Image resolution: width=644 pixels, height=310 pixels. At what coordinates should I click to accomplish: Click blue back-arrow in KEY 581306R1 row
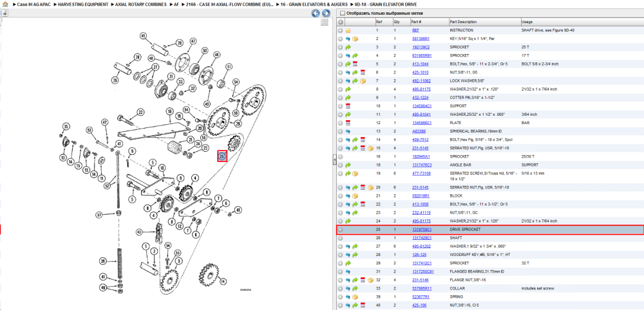click(x=348, y=39)
